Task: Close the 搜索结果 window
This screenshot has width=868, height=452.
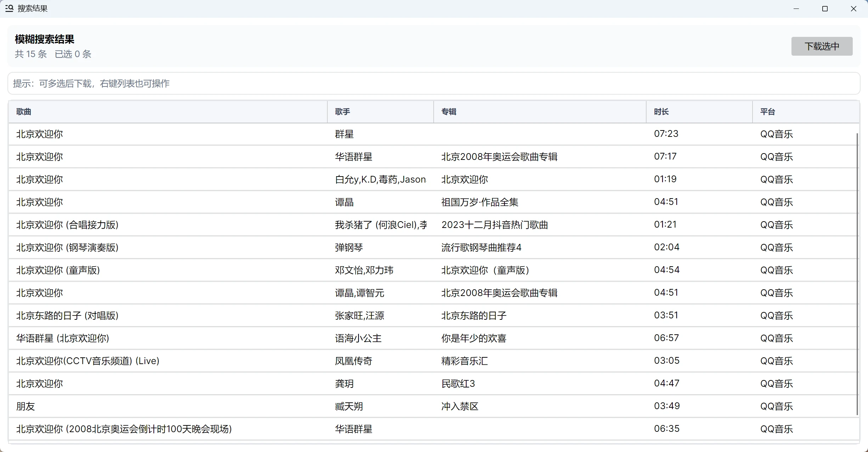Action: coord(853,9)
